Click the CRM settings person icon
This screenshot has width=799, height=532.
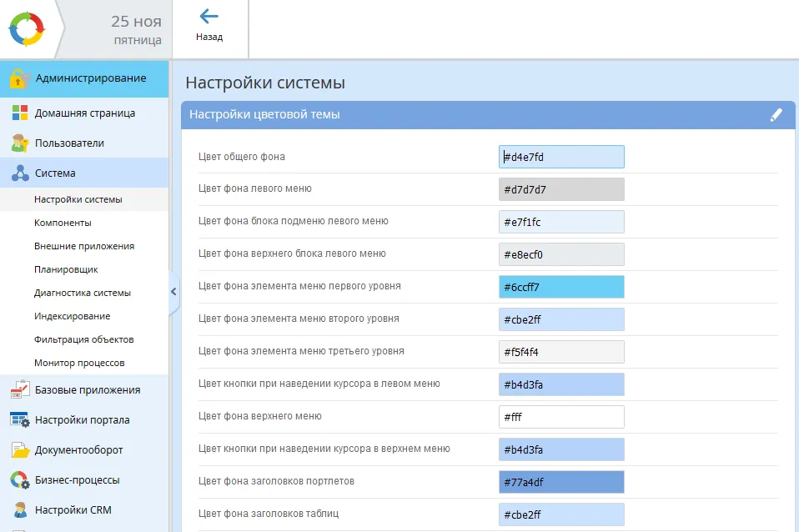tap(20, 510)
